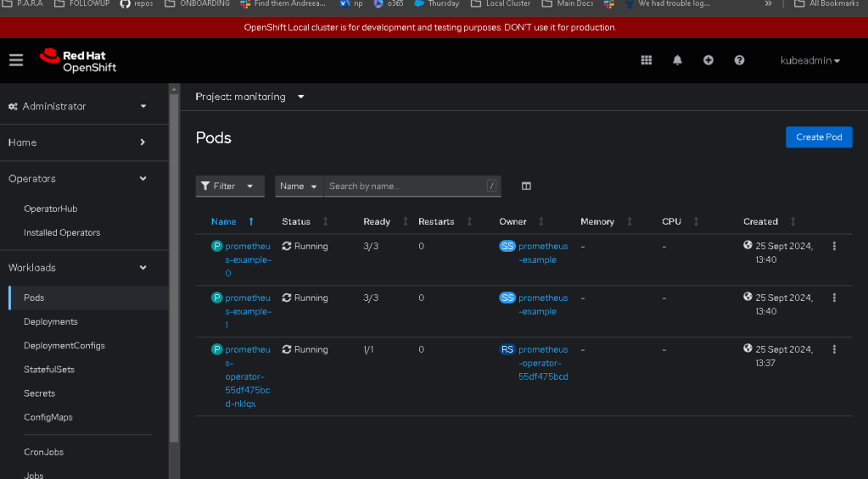Viewport: 868px width, 479px height.
Task: Open kebab menu for prometheus-example-0 row
Action: 834,246
